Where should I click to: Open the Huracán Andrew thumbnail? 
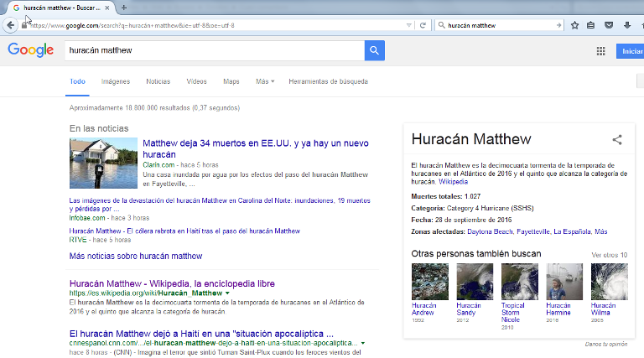point(429,282)
